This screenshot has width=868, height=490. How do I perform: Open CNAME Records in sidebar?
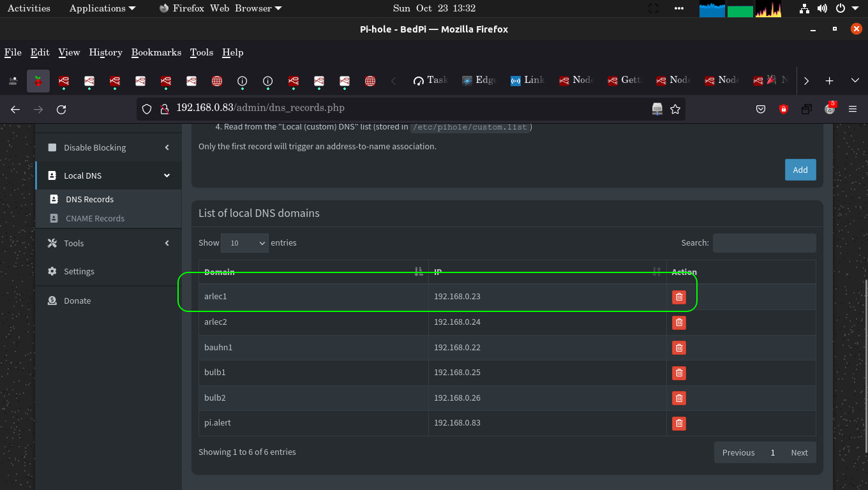tap(108, 218)
